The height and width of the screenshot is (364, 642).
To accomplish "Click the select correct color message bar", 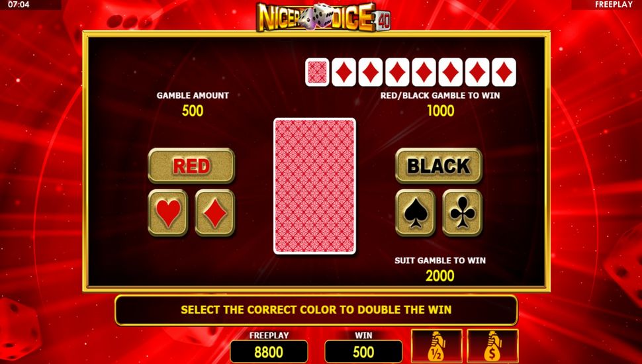I will coord(316,310).
